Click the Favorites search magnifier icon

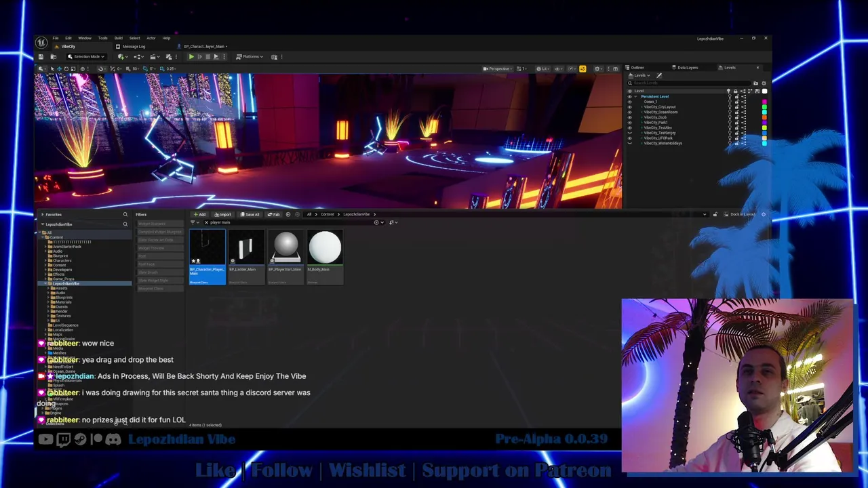[x=125, y=214]
